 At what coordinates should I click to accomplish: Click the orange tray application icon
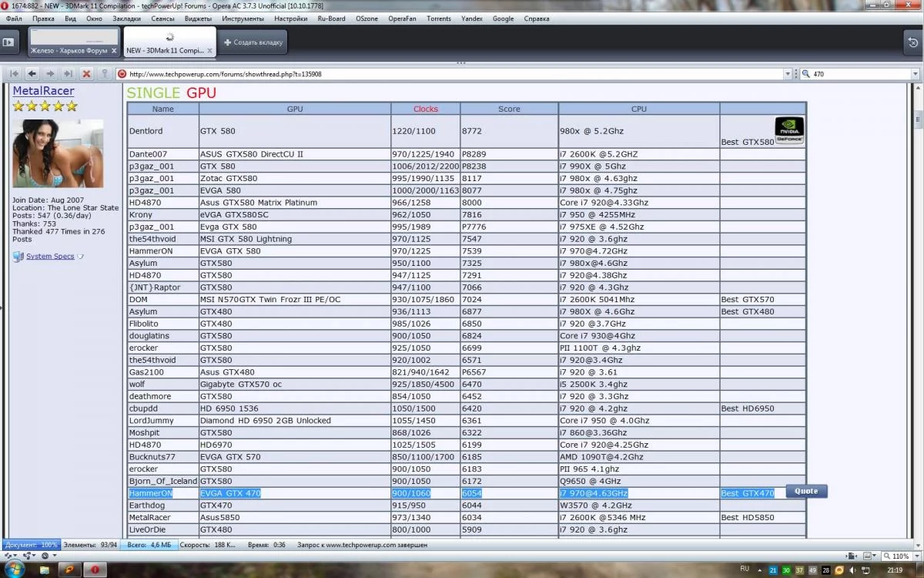839,570
